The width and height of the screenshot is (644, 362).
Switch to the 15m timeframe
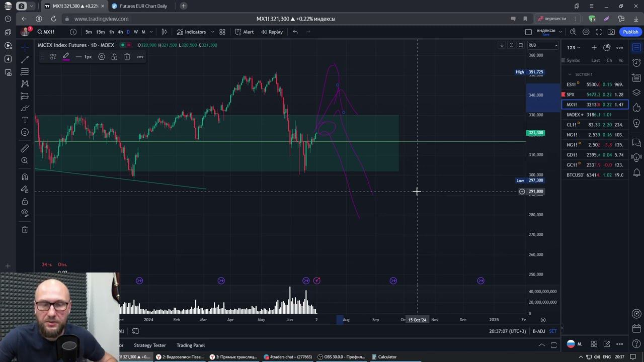(x=100, y=32)
